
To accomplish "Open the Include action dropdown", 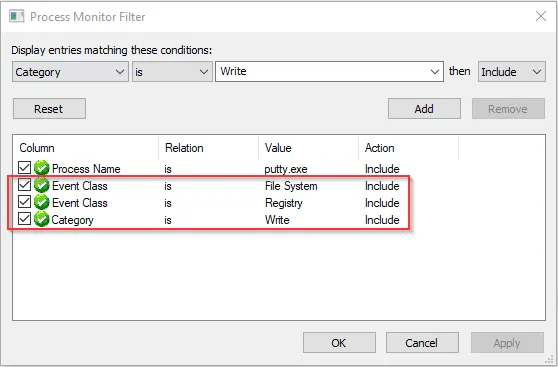I will coord(511,72).
